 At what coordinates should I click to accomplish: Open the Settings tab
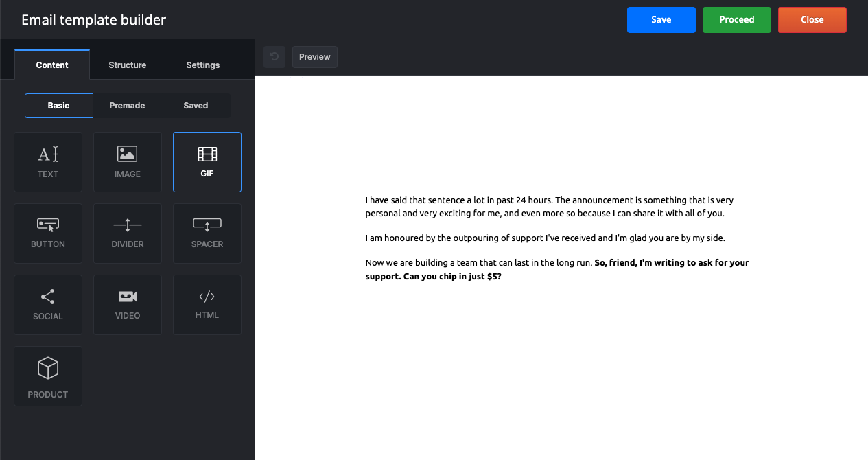[x=203, y=65]
